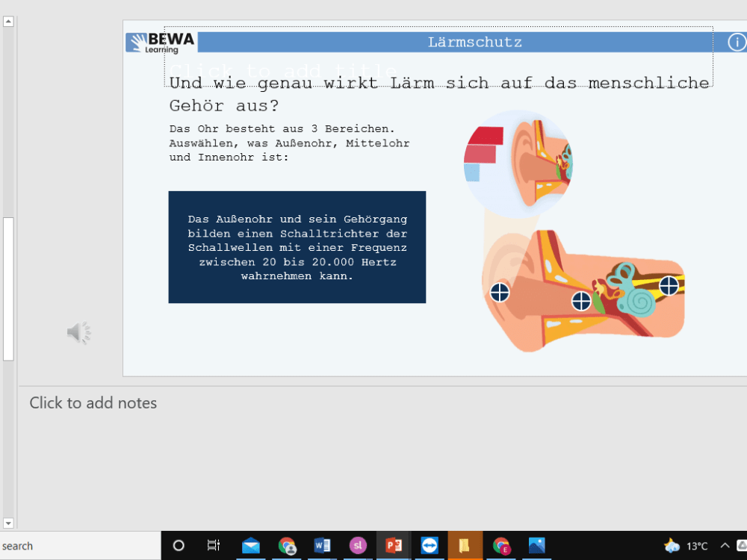747x560 pixels.
Task: Play the slide narration speaker icon
Action: (x=79, y=332)
